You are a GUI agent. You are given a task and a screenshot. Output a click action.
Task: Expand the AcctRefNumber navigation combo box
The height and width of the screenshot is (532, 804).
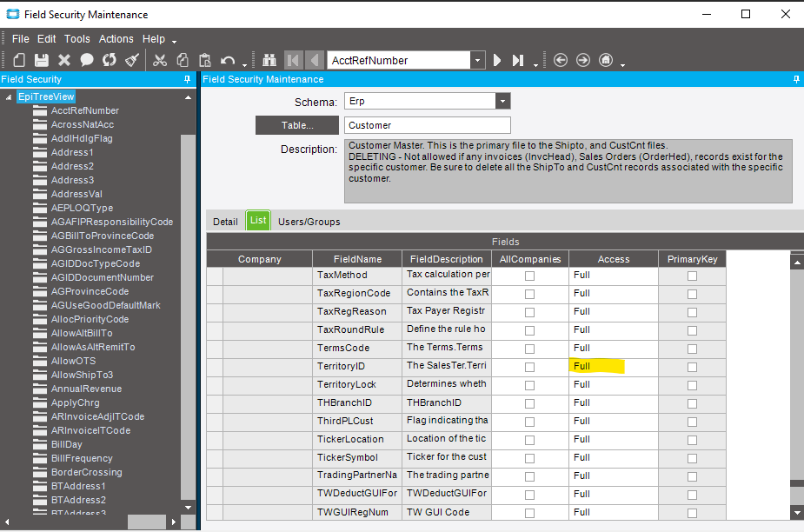477,60
